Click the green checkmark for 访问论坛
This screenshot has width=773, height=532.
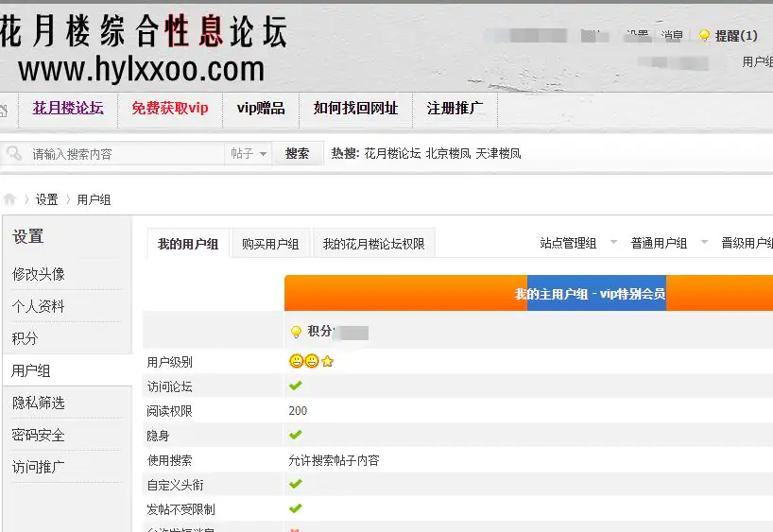click(295, 386)
